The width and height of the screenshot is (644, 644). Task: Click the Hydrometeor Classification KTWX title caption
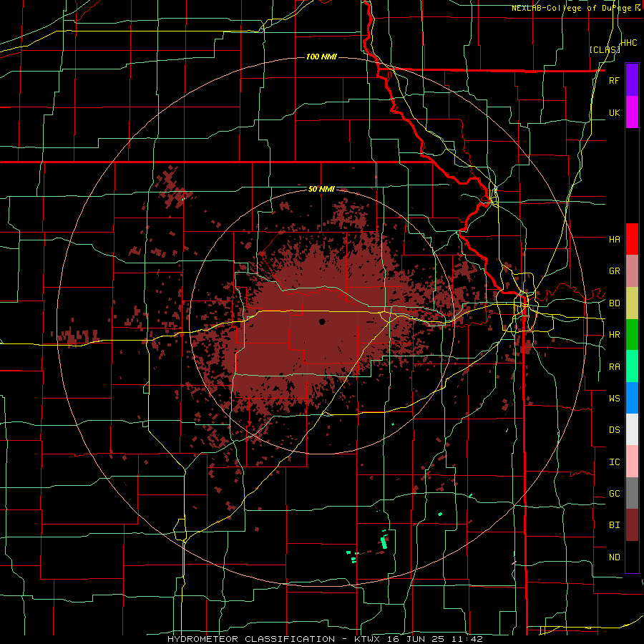point(325,639)
